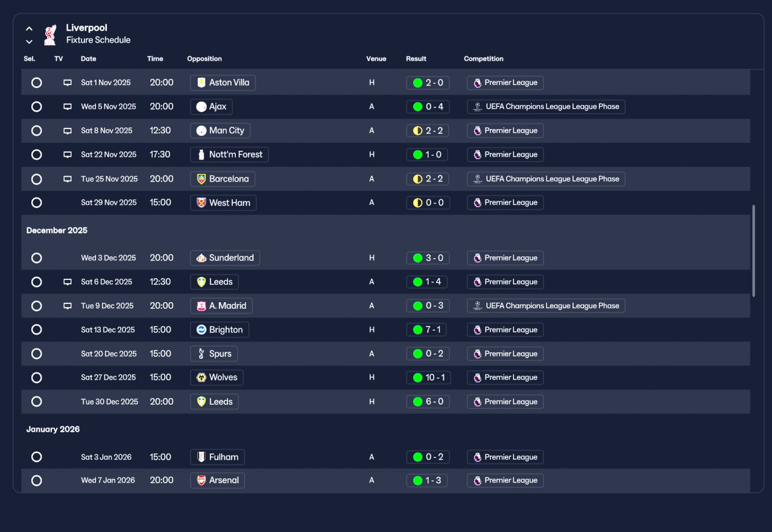This screenshot has width=772, height=532.
Task: Open the Spurs club button
Action: click(214, 354)
